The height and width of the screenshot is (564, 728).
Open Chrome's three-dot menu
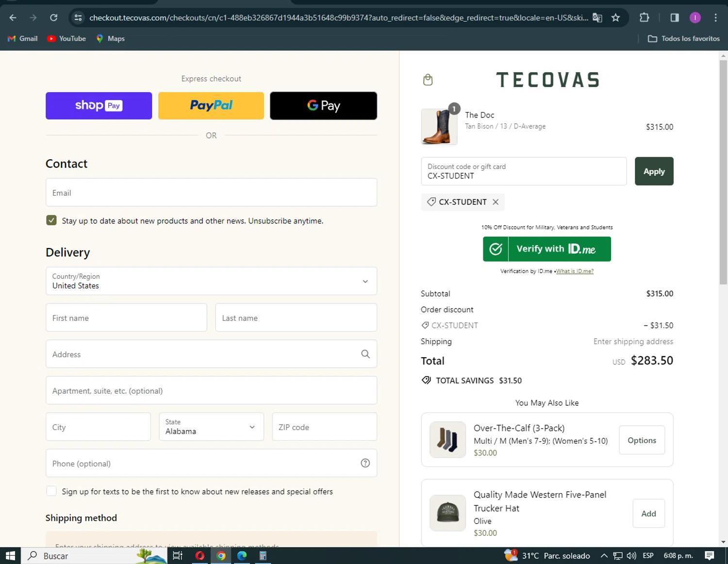click(715, 18)
